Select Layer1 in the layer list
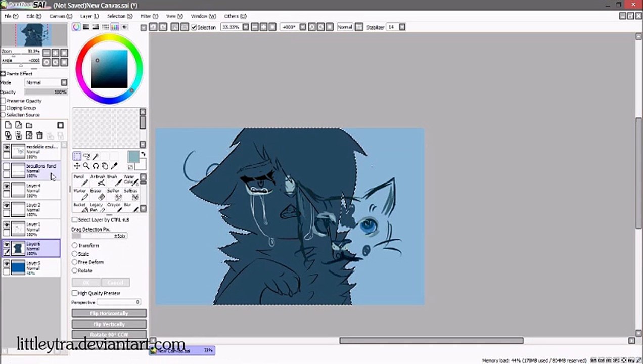This screenshot has width=643, height=364. pos(31,230)
